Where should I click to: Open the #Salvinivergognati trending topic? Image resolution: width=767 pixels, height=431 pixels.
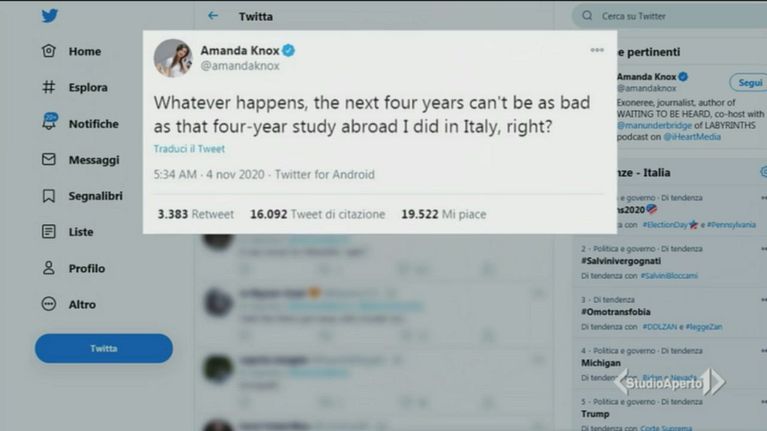pos(621,261)
